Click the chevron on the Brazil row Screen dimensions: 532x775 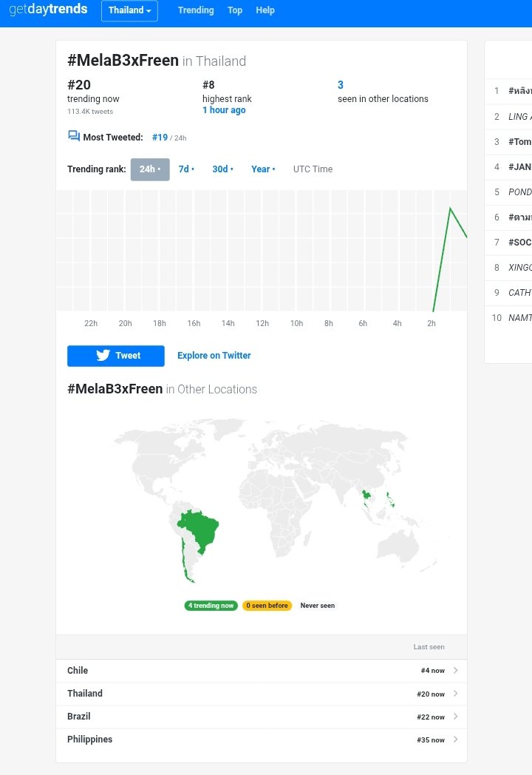pyautogui.click(x=455, y=717)
